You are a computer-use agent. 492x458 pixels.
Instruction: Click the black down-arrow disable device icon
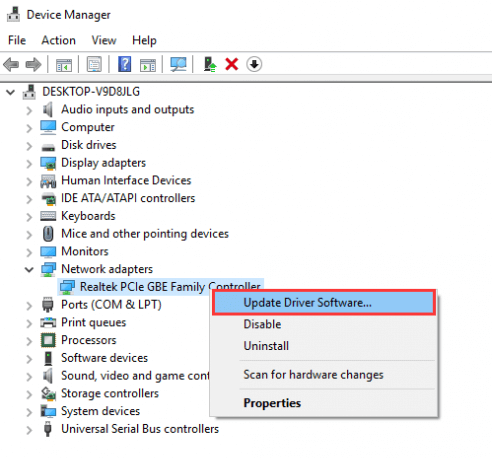pos(254,64)
